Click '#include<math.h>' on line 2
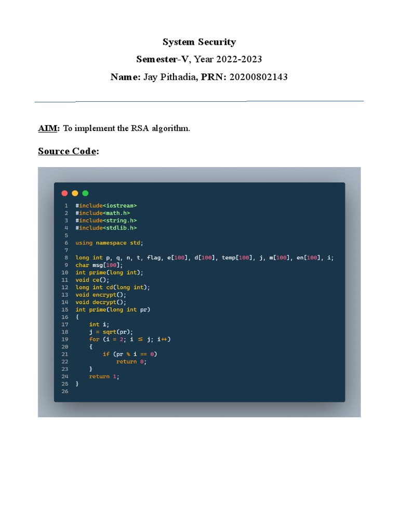This screenshot has width=399, height=532. tap(102, 213)
